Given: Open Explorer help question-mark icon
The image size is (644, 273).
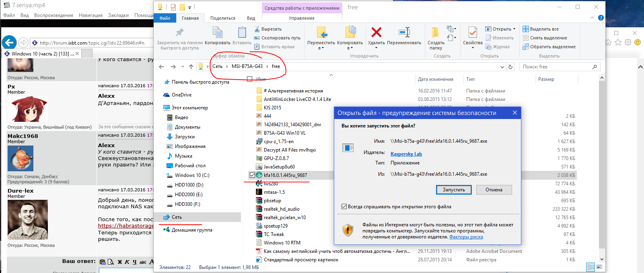Looking at the screenshot, I should coord(601,18).
